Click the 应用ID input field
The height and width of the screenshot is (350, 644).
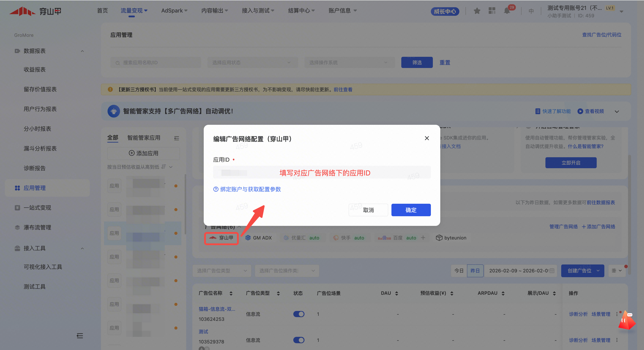pos(322,173)
